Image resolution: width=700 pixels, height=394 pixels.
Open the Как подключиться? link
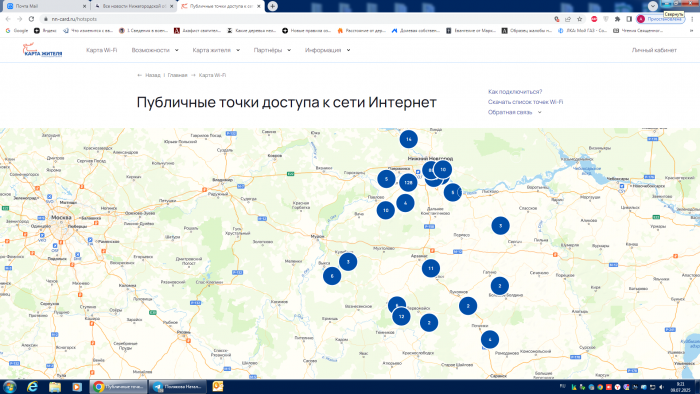coord(515,91)
